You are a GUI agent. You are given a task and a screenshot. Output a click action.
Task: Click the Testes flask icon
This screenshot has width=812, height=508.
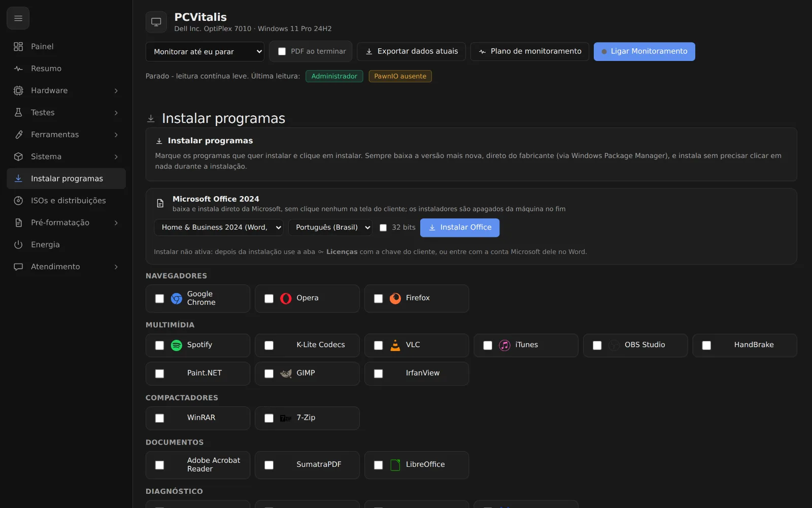coord(18,113)
